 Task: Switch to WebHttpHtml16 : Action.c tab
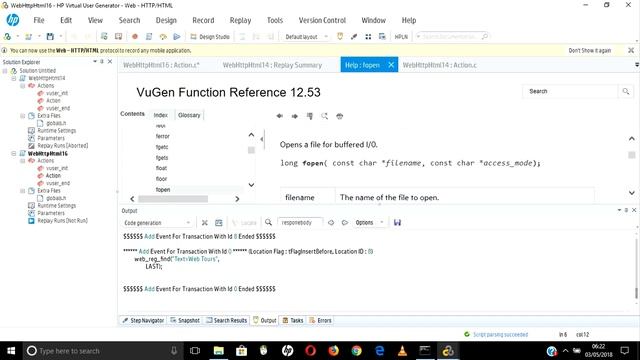point(161,65)
